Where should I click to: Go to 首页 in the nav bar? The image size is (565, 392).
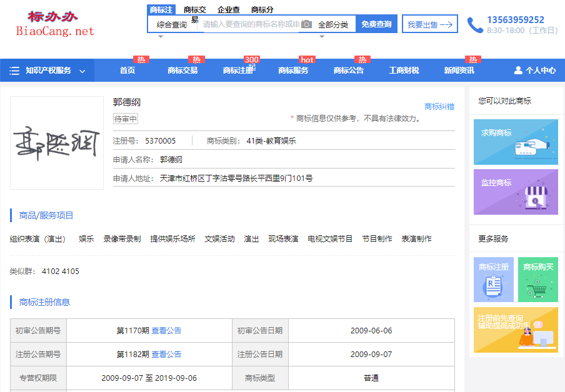[x=127, y=70]
